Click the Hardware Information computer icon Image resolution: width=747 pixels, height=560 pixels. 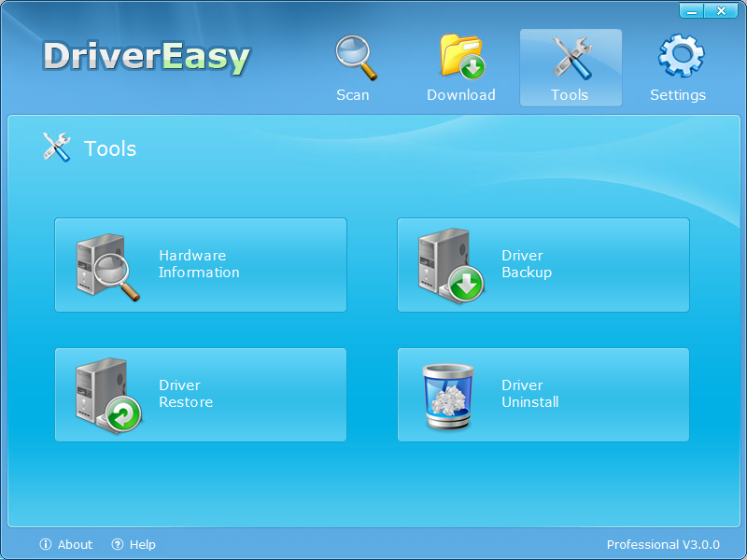pos(107,267)
